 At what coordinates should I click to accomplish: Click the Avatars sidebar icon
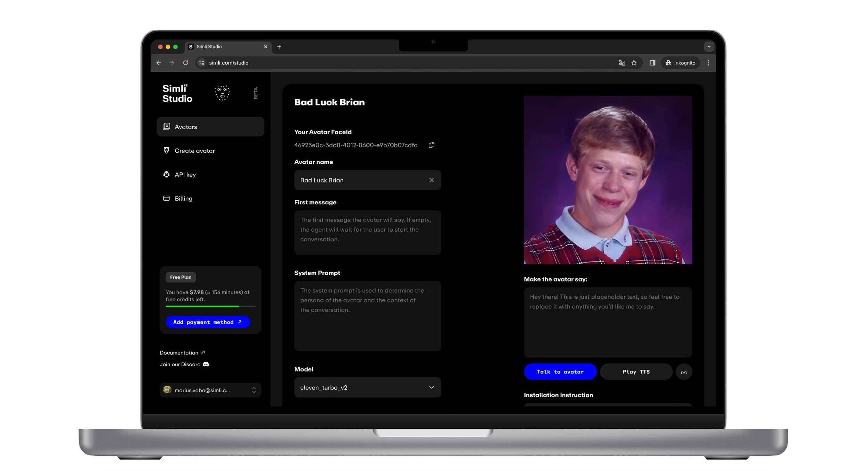pyautogui.click(x=167, y=126)
